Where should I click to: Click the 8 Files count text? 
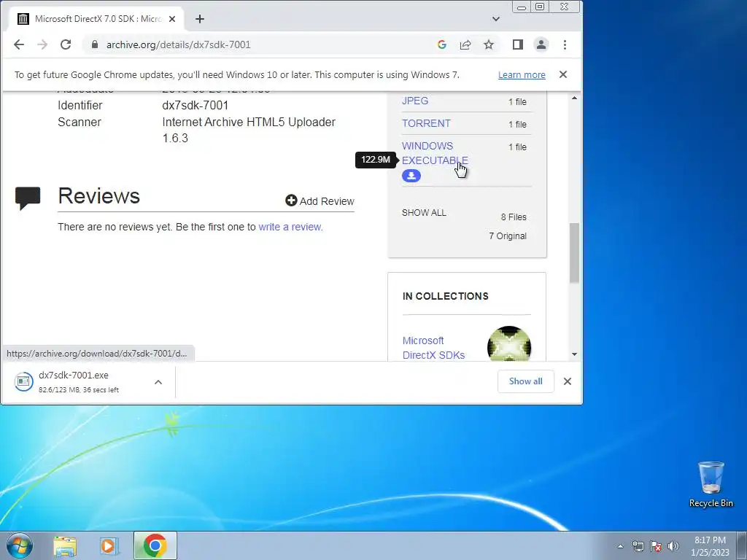point(514,217)
